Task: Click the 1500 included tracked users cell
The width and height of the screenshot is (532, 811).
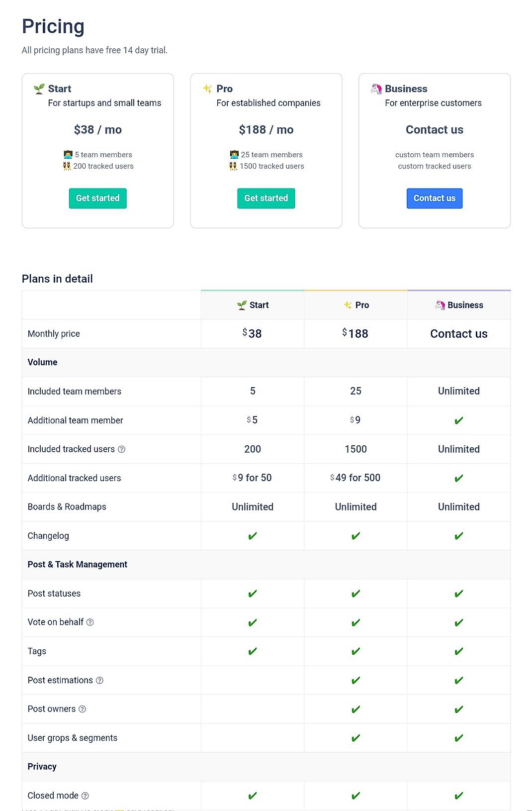Action: [356, 449]
